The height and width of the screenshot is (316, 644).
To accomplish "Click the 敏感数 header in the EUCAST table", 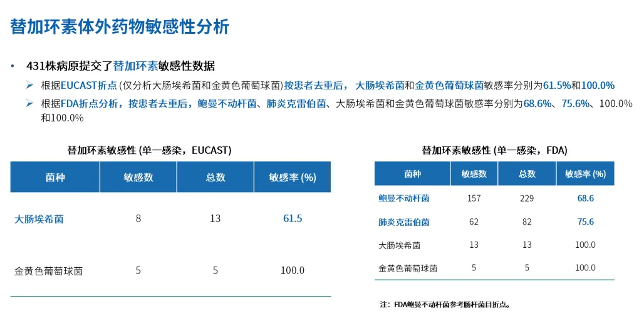I will click(138, 177).
